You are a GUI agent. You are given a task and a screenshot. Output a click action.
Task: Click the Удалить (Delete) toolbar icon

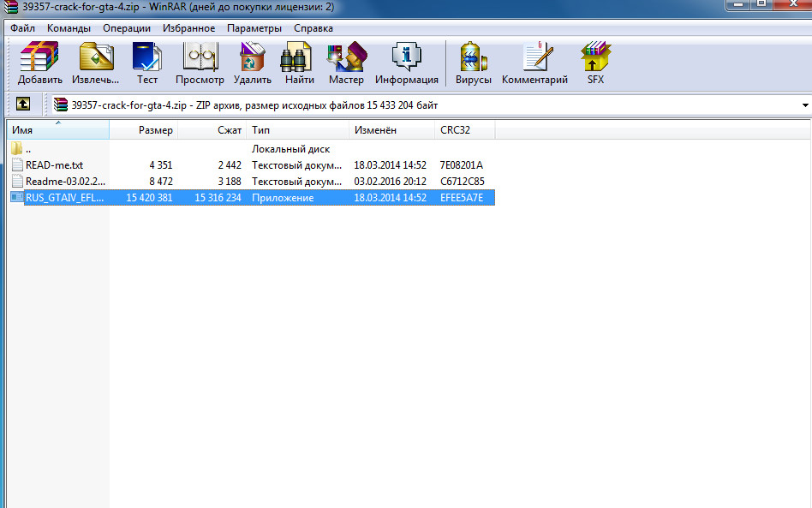(252, 57)
